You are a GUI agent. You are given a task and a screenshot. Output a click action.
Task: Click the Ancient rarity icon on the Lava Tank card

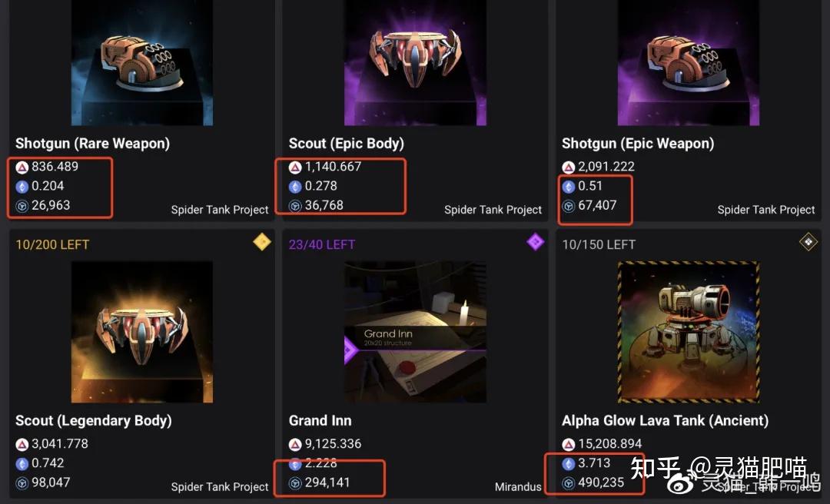point(808,243)
